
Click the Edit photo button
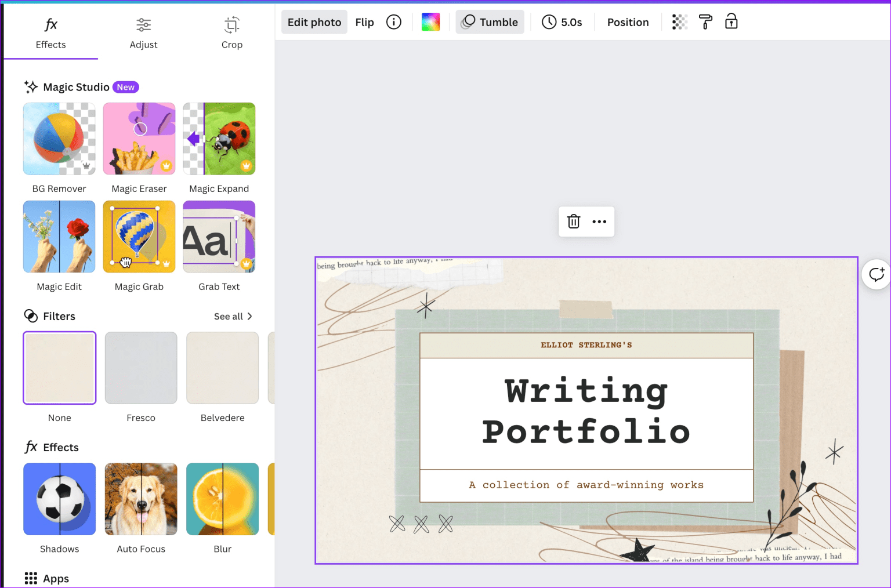click(314, 21)
